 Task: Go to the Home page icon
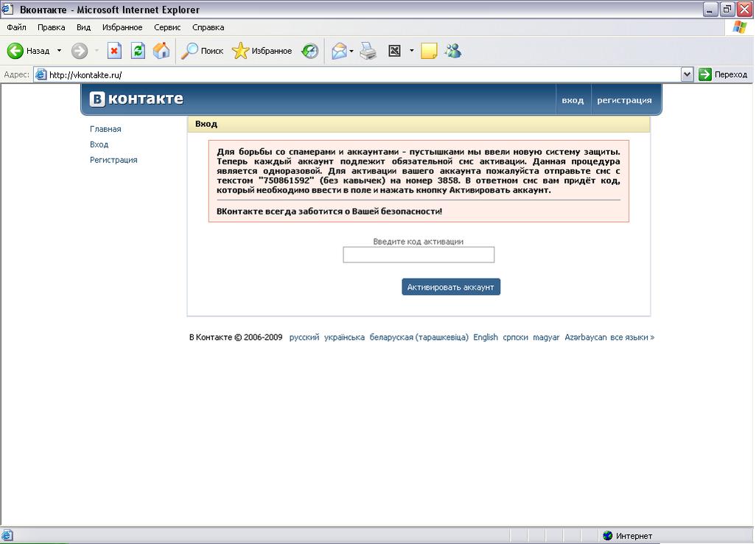(x=161, y=51)
